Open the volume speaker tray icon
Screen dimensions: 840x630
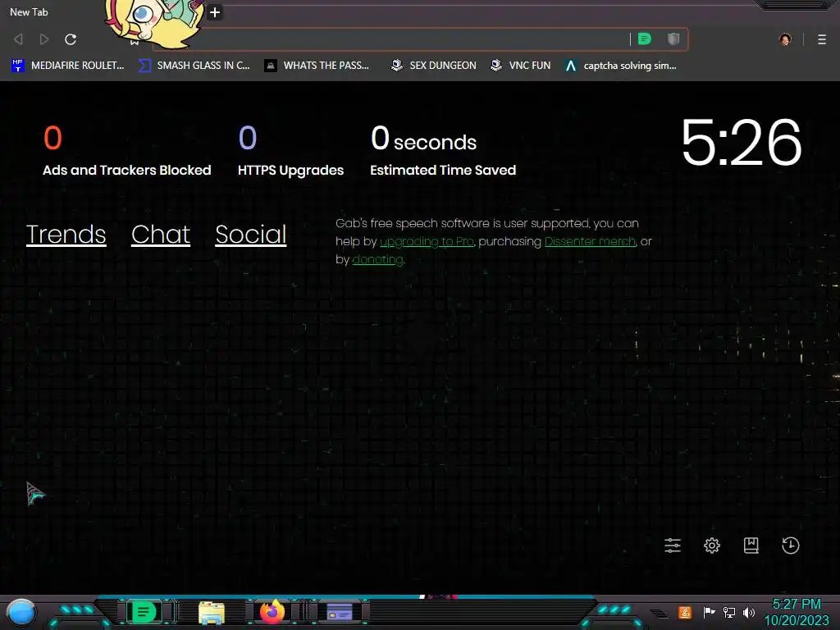click(749, 612)
